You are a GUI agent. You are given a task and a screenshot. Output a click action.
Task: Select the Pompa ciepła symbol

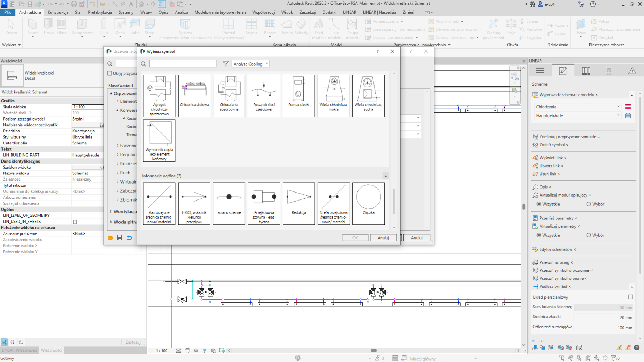pyautogui.click(x=298, y=96)
